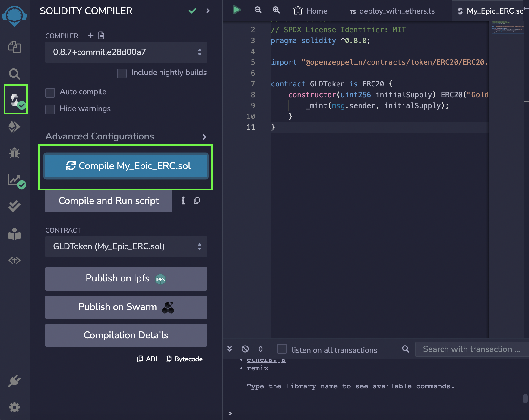Open the File Explorer sidebar icon
Screen dimensions: 529x420
(14, 47)
